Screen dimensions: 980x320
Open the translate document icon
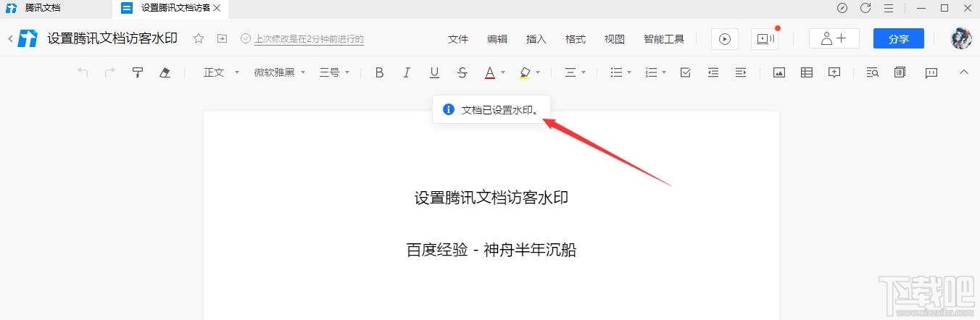point(900,72)
